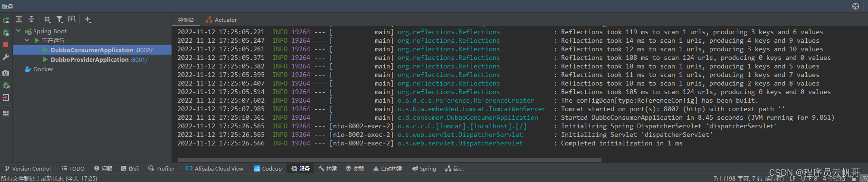The image size is (868, 182).
Task: Click the layout icon at bottom of left strip
Action: pos(6,113)
